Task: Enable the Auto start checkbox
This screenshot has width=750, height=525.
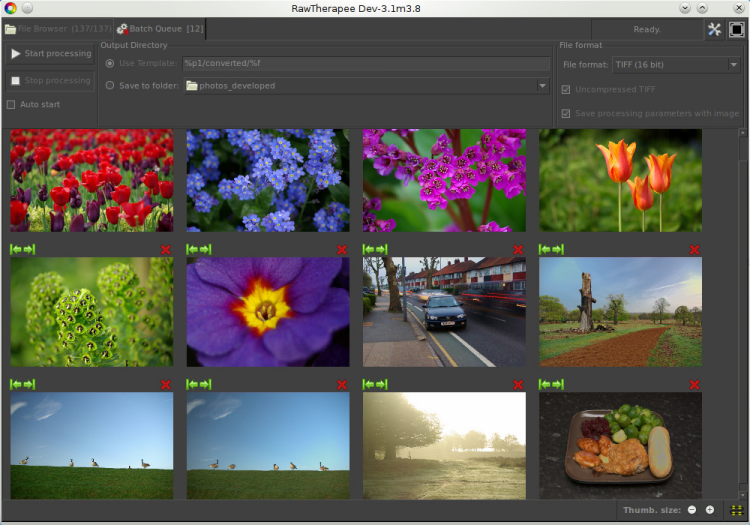Action: tap(12, 105)
